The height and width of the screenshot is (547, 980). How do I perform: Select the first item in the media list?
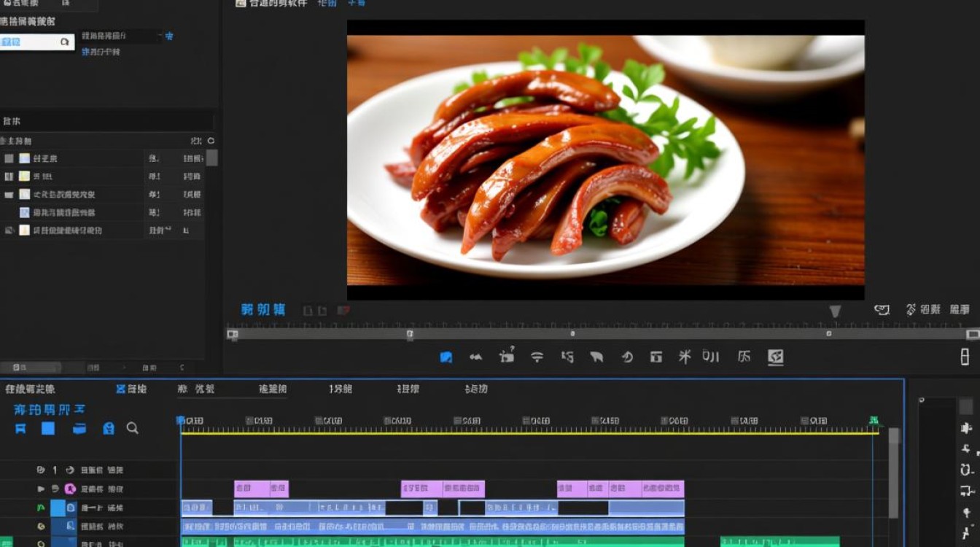(102, 158)
